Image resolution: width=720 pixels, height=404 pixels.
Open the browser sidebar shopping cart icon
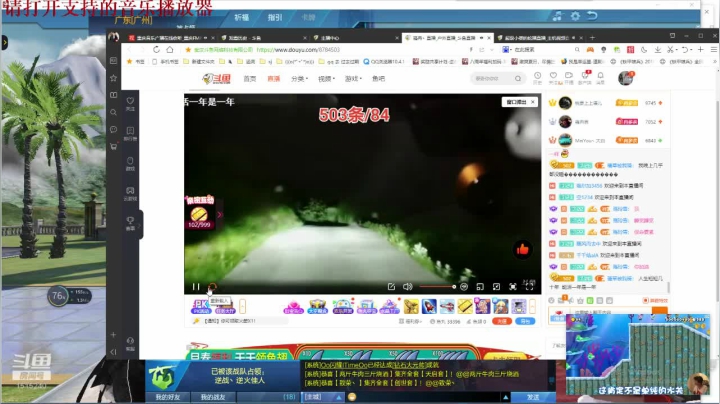(x=113, y=146)
